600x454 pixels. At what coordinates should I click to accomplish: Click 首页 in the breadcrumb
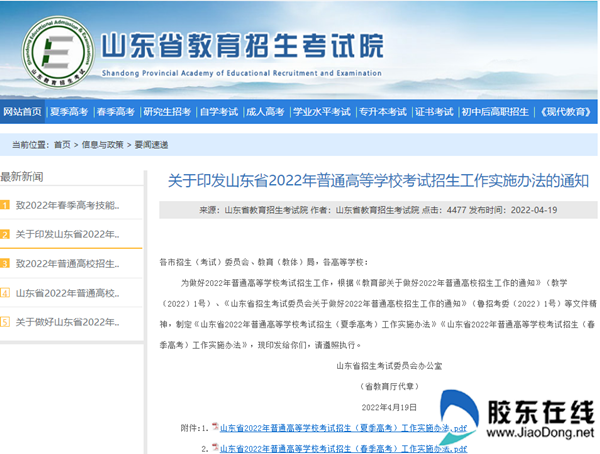(x=62, y=145)
